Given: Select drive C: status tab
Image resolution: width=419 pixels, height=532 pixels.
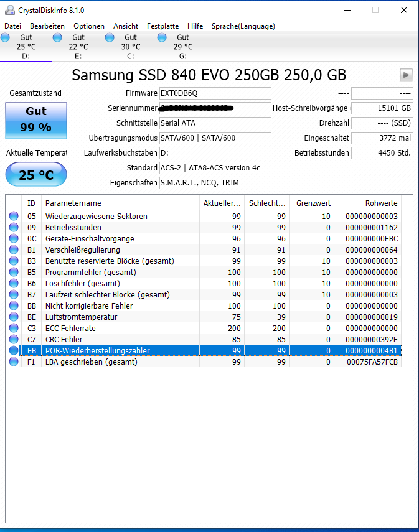Looking at the screenshot, I should coord(131,47).
